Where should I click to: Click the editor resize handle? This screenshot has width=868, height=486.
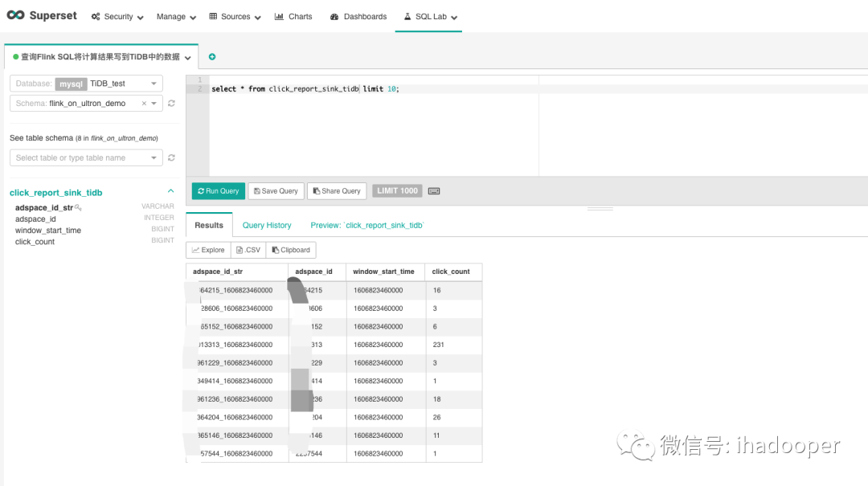point(600,209)
